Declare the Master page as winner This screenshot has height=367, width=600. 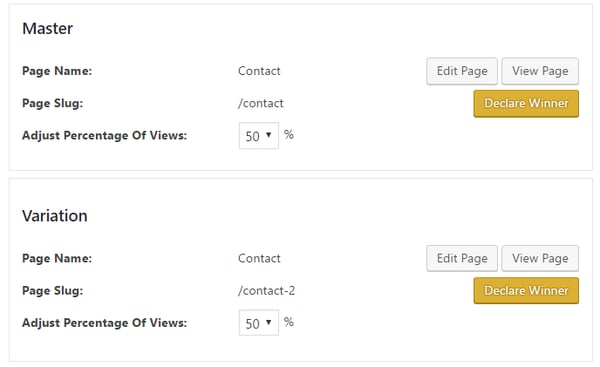(526, 104)
